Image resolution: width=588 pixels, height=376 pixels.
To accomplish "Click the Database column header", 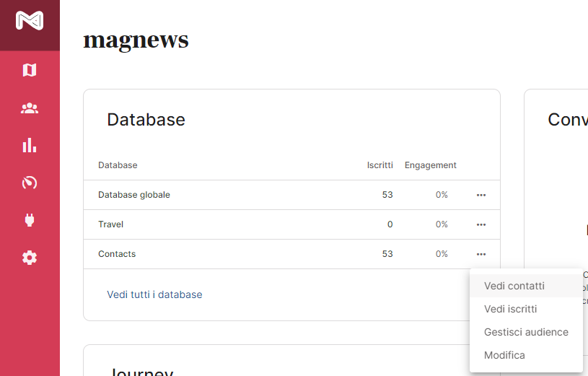I will (118, 165).
